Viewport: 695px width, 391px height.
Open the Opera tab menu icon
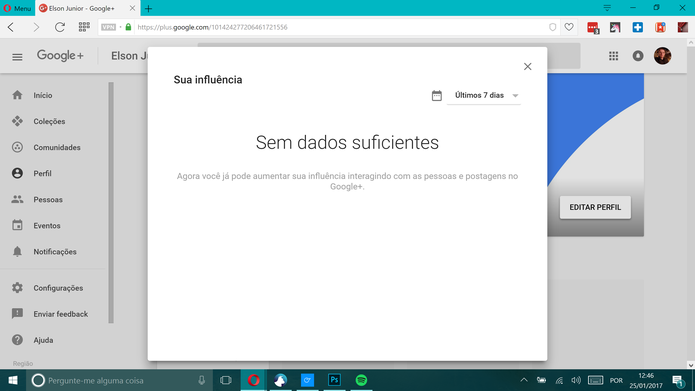pyautogui.click(x=607, y=8)
